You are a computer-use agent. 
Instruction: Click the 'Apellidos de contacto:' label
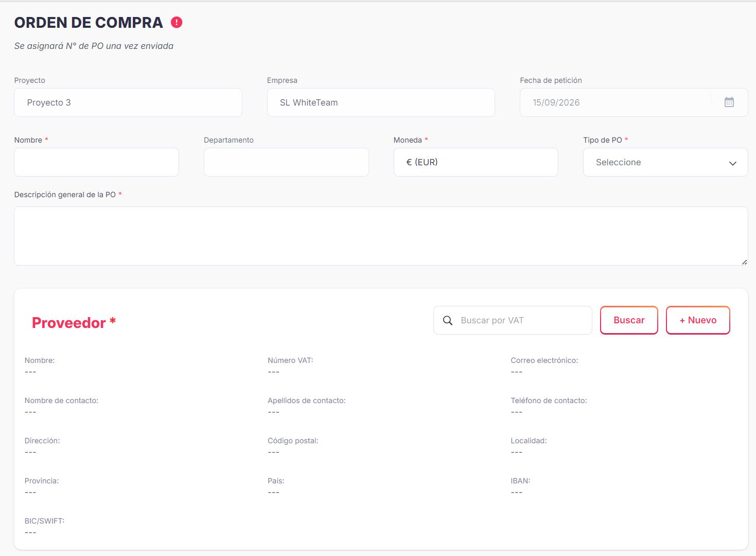pyautogui.click(x=307, y=401)
